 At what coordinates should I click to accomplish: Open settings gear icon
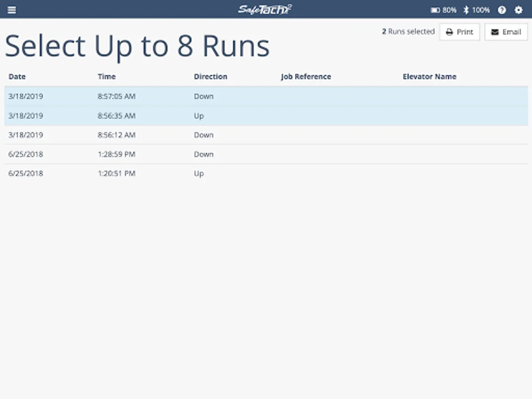(518, 10)
